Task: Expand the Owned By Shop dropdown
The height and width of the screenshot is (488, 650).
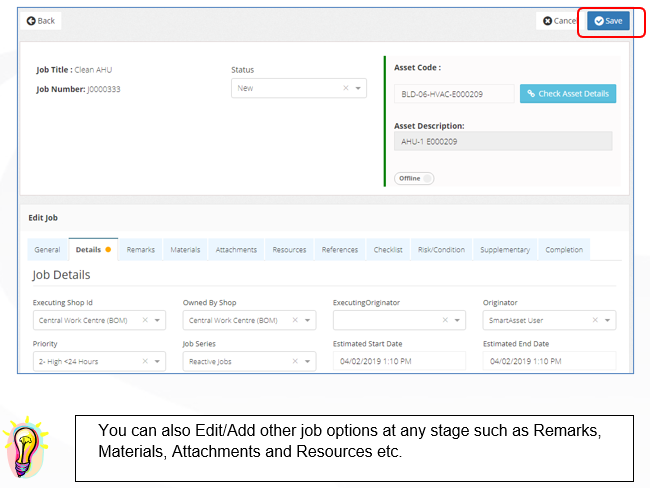Action: click(x=308, y=320)
